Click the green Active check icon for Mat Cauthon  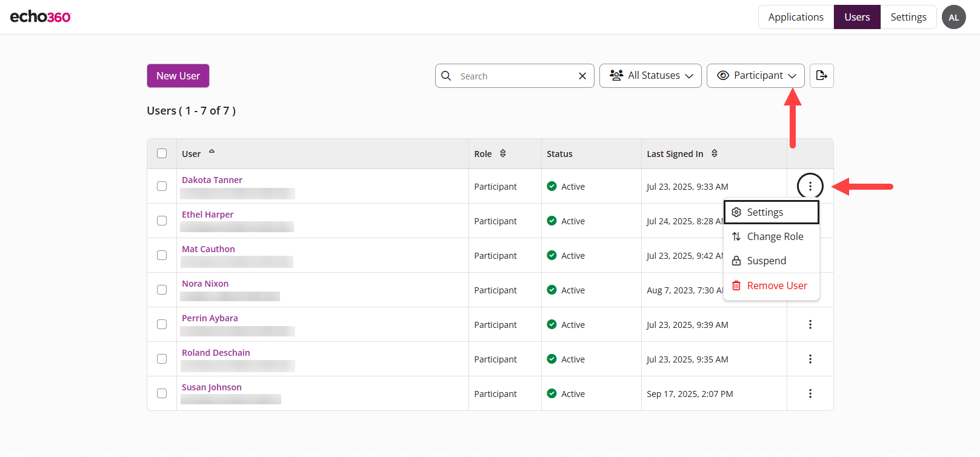tap(552, 255)
